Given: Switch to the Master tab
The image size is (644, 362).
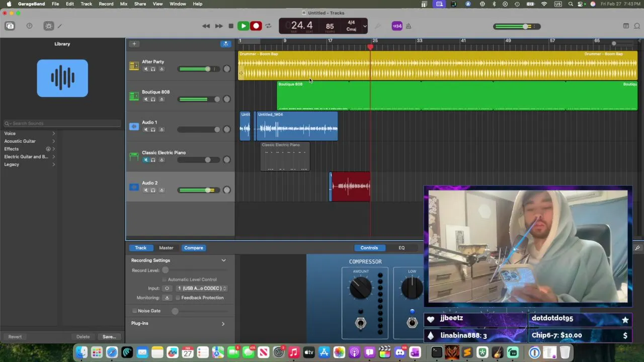Looking at the screenshot, I should pyautogui.click(x=166, y=248).
